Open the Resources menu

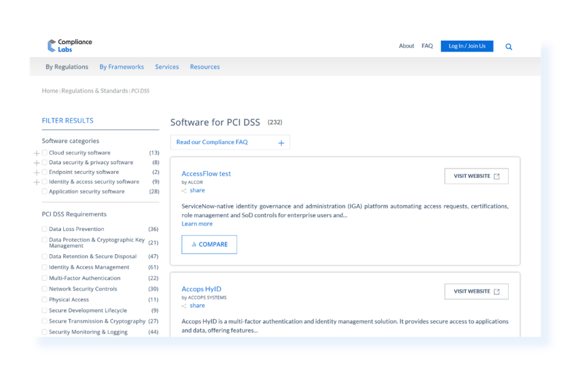(205, 67)
